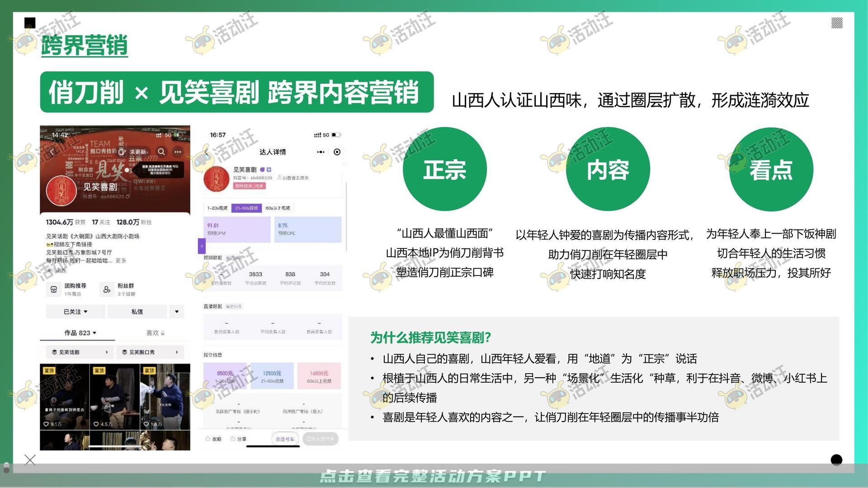Select 60s以上视频 tab
868x488 pixels.
pos(278,208)
